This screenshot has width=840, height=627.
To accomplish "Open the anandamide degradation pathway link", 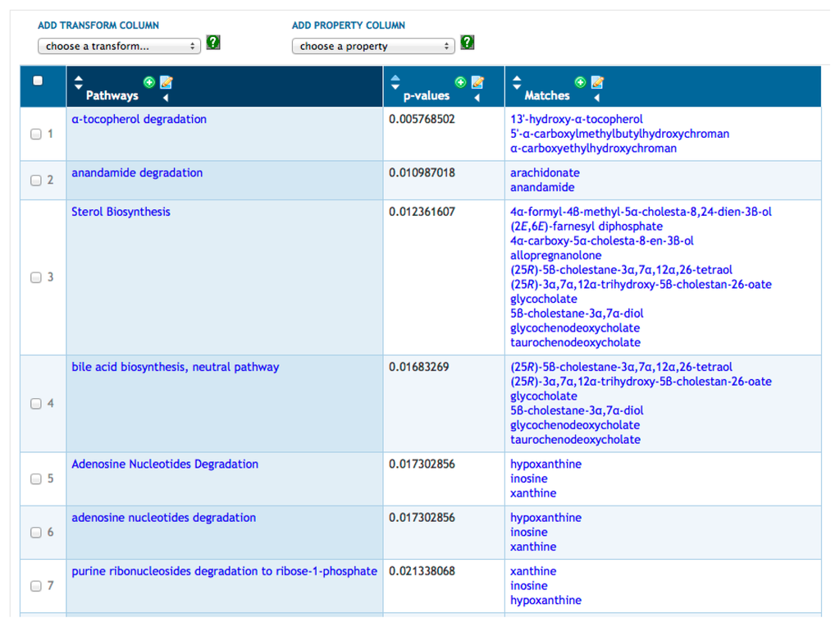I will (136, 173).
